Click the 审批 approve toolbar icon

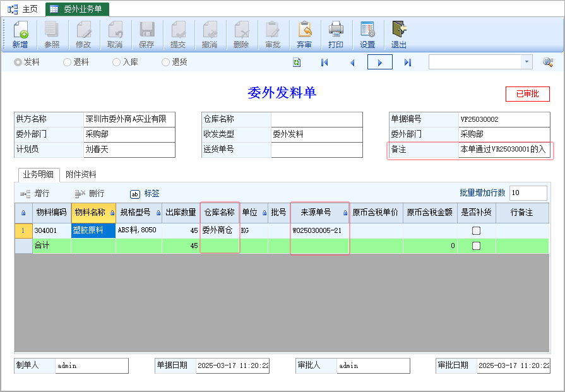[x=273, y=30]
